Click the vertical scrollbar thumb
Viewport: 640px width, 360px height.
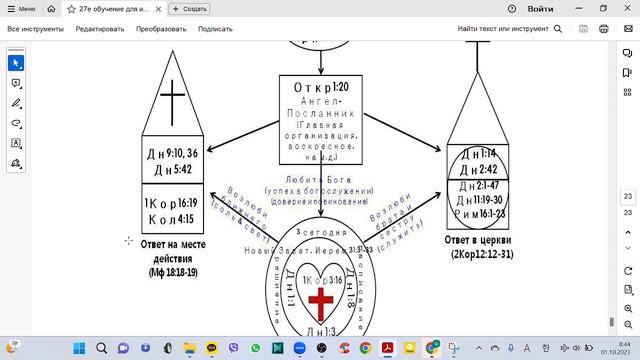coord(611,322)
